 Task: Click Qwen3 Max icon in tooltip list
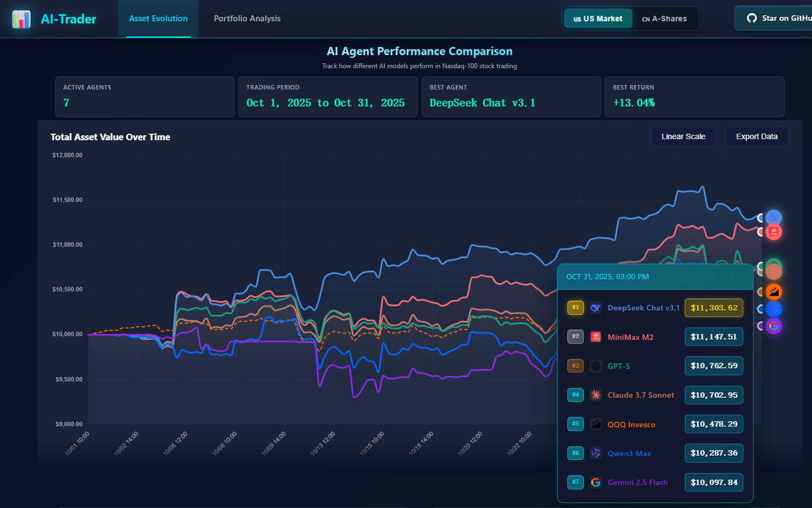coord(596,453)
